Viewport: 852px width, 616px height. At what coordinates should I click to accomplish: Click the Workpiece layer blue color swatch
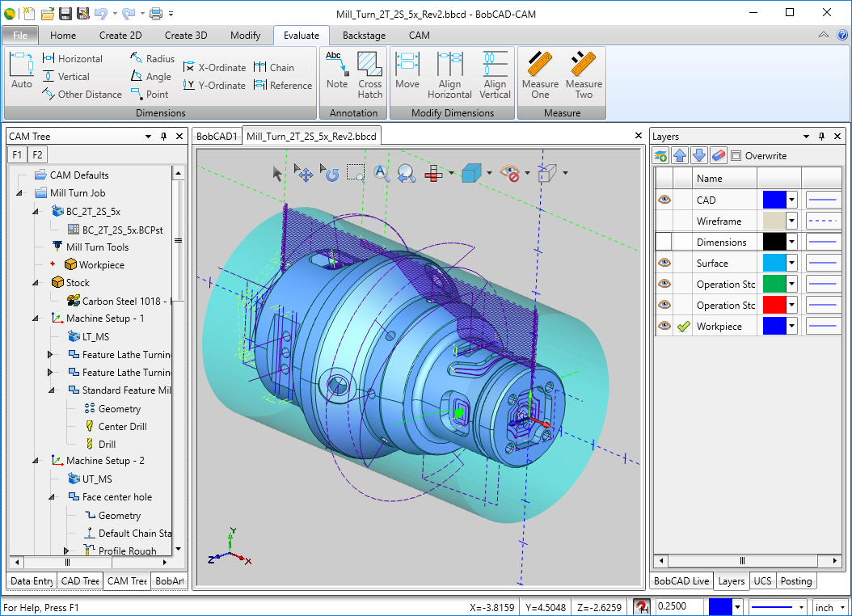tap(774, 326)
